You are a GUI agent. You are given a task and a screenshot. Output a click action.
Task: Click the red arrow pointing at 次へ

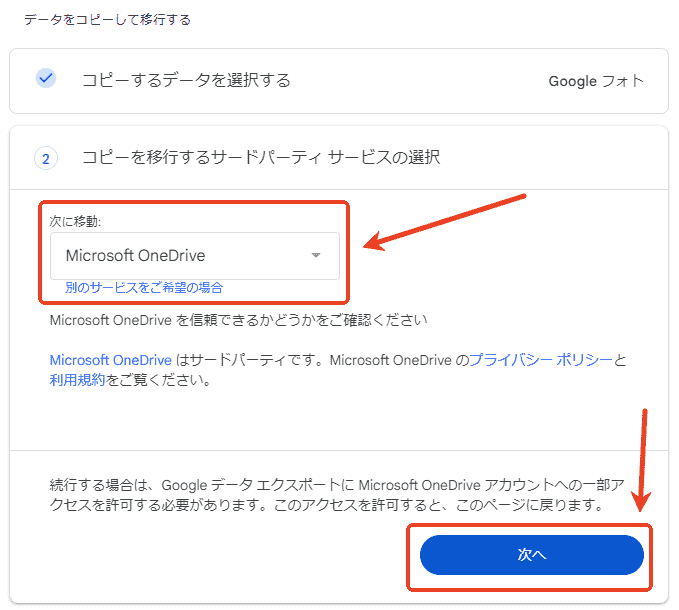[x=645, y=458]
